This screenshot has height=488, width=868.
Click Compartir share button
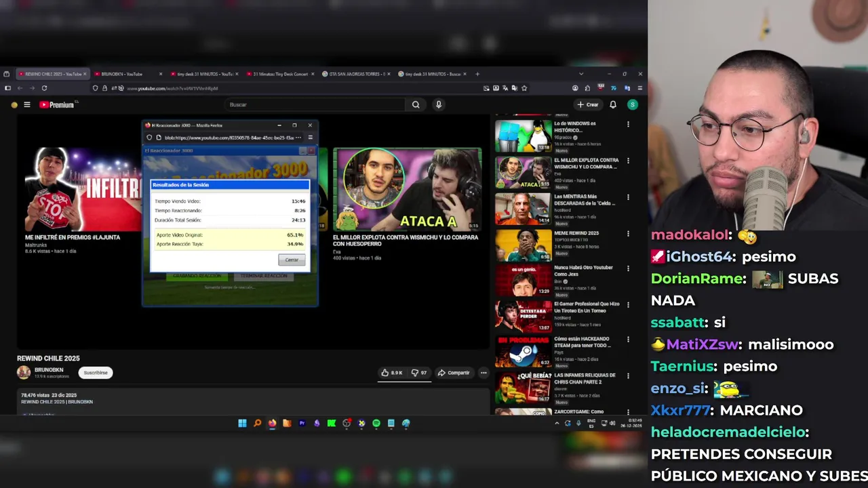(454, 373)
